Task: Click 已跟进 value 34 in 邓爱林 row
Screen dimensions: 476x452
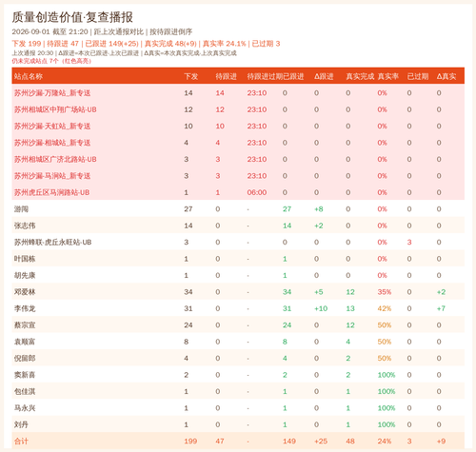Action: coord(288,292)
